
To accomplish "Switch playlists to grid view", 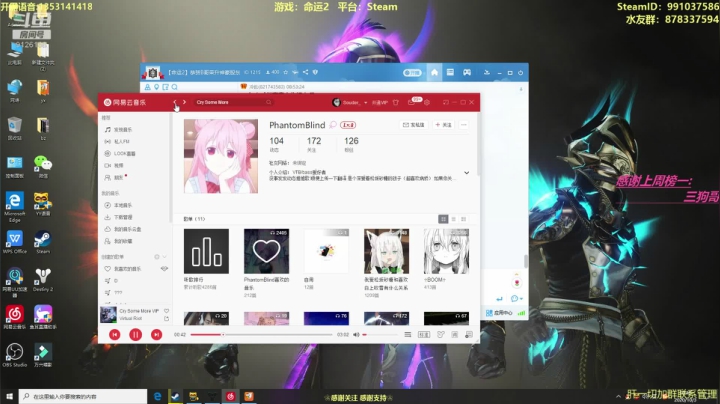I will [443, 219].
